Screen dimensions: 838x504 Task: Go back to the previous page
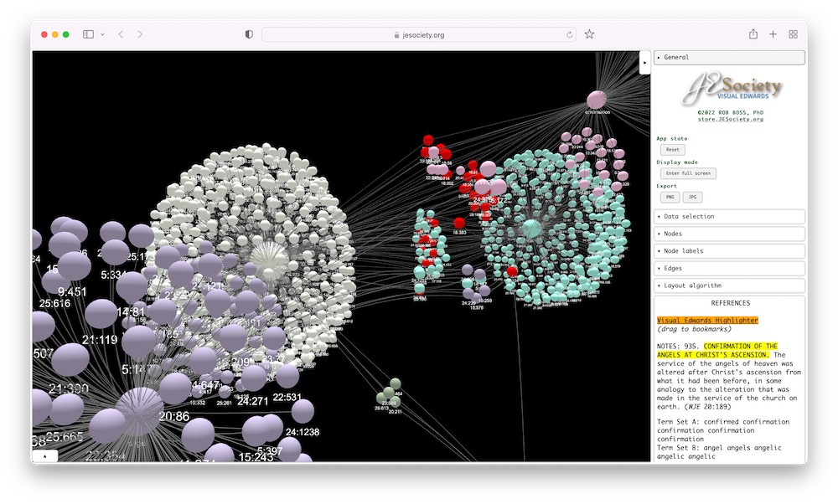pos(122,34)
